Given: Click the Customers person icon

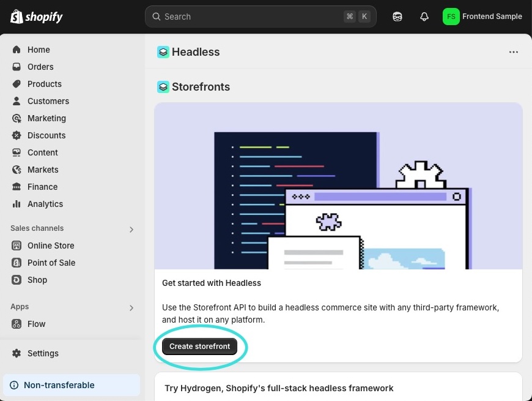Looking at the screenshot, I should [x=17, y=101].
